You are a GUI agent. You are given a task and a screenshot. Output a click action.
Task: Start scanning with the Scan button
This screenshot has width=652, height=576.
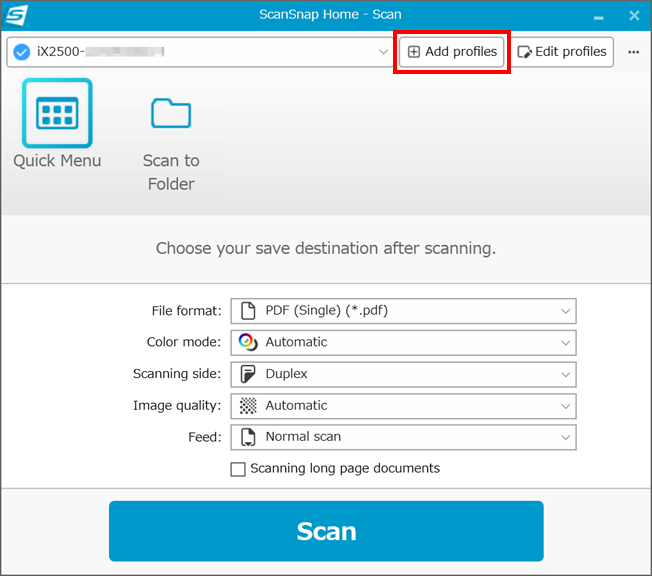pos(326,531)
